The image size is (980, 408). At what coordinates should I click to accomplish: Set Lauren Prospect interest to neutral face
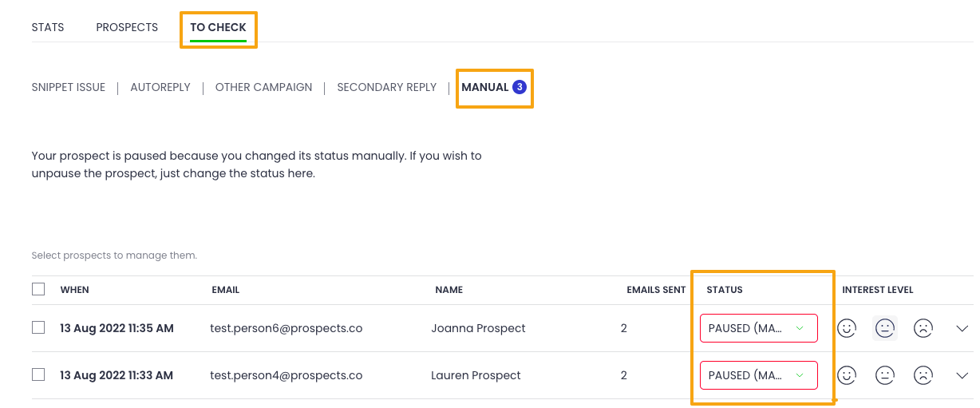coord(885,375)
